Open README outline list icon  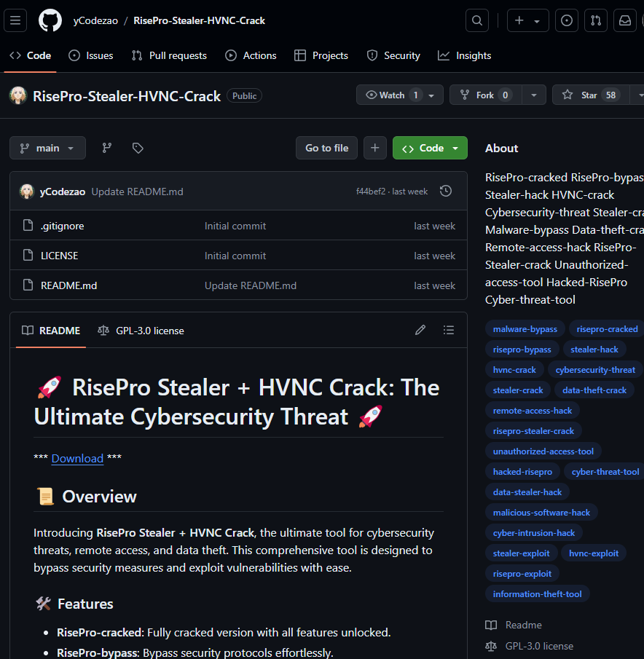pos(449,330)
